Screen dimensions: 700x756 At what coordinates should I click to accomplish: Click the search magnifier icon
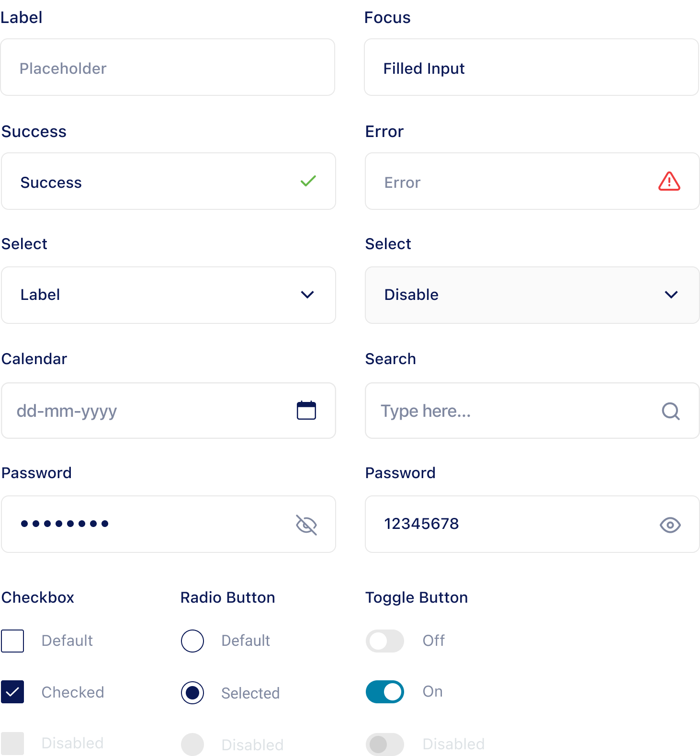671,411
